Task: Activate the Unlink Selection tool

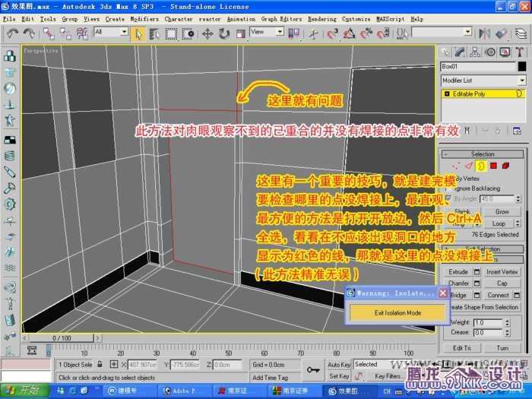Action: tap(65, 33)
